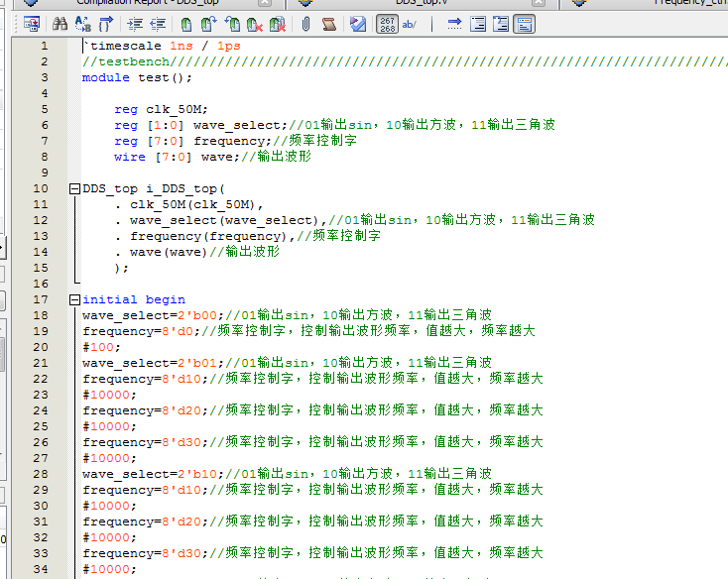
Task: Click 'reg [7:0] frequency;' declaration
Action: click(x=192, y=141)
